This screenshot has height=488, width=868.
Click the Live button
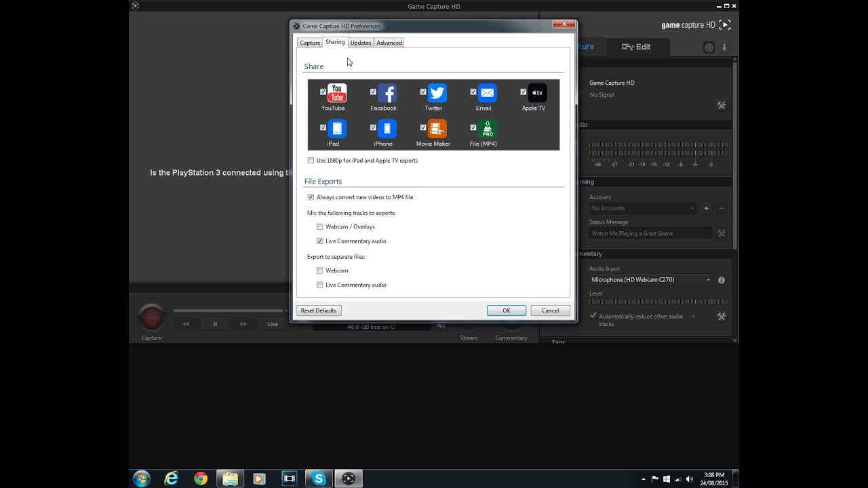273,324
